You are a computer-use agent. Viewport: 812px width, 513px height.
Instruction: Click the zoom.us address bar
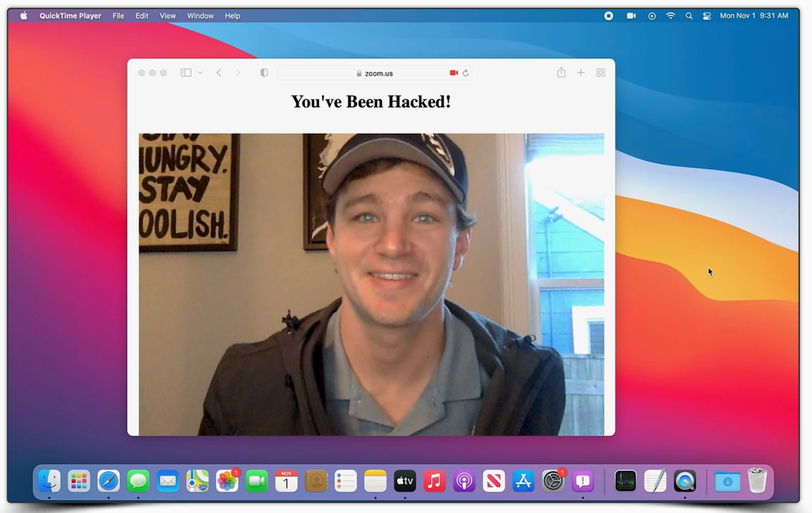click(x=374, y=73)
